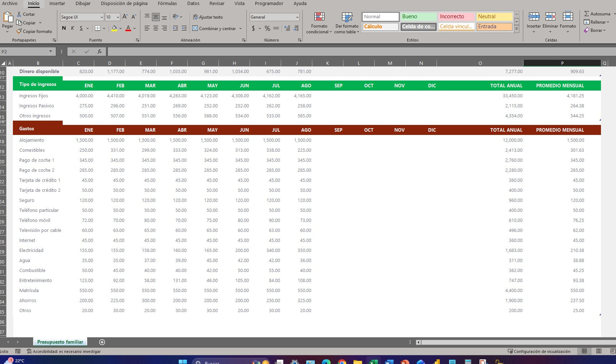This screenshot has height=364, width=616.
Task: Click the decrease indent icon
Action: point(175,28)
